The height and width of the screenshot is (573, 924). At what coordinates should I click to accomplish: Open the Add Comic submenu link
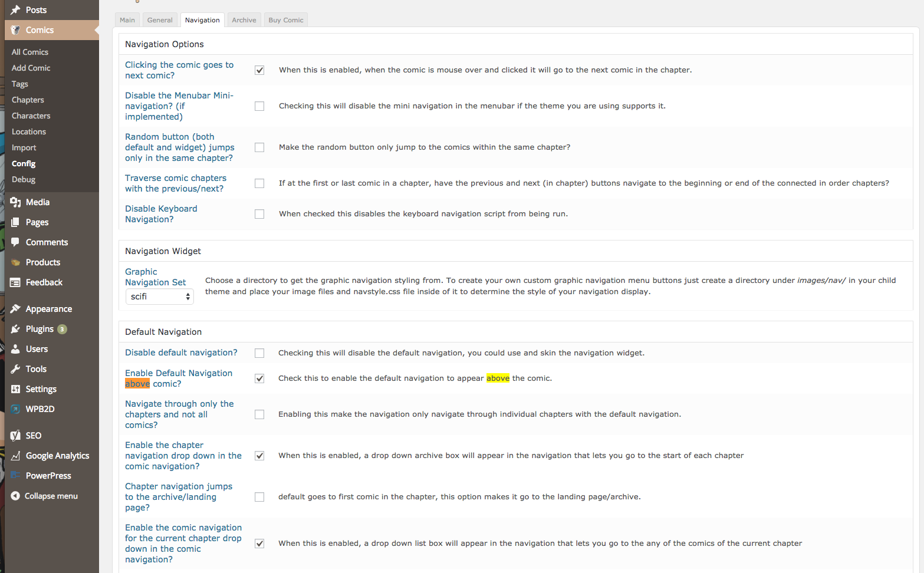pos(31,68)
